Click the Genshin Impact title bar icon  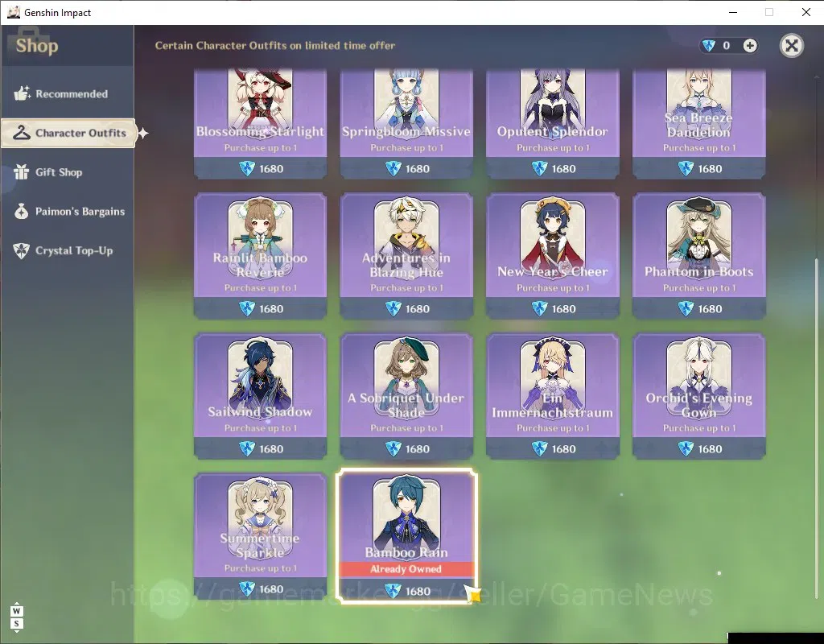pos(13,12)
